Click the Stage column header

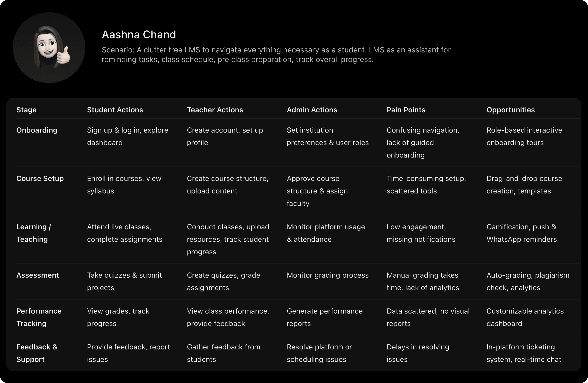[26, 110]
